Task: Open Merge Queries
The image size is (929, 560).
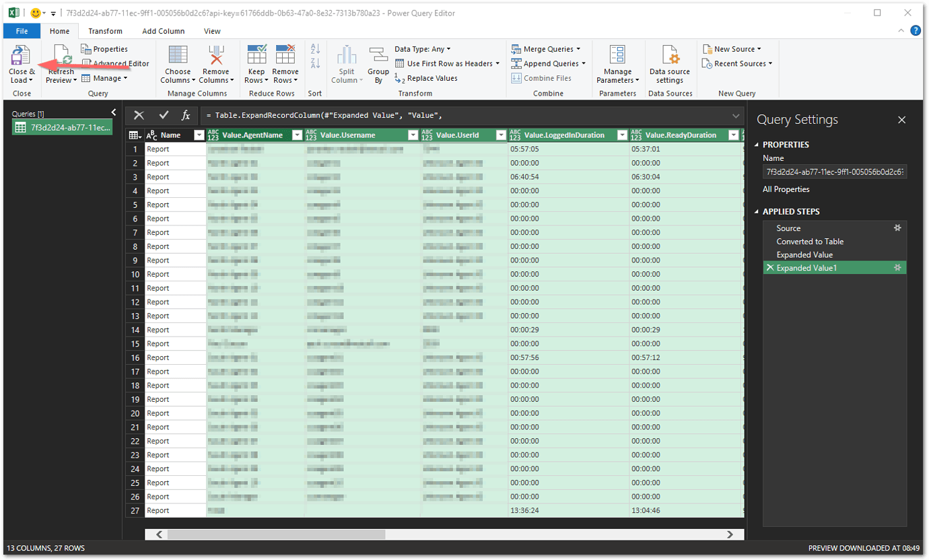Action: 547,48
